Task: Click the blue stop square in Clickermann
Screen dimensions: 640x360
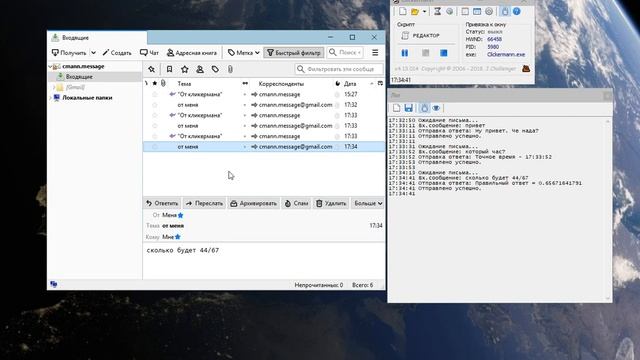Action: coord(444,53)
